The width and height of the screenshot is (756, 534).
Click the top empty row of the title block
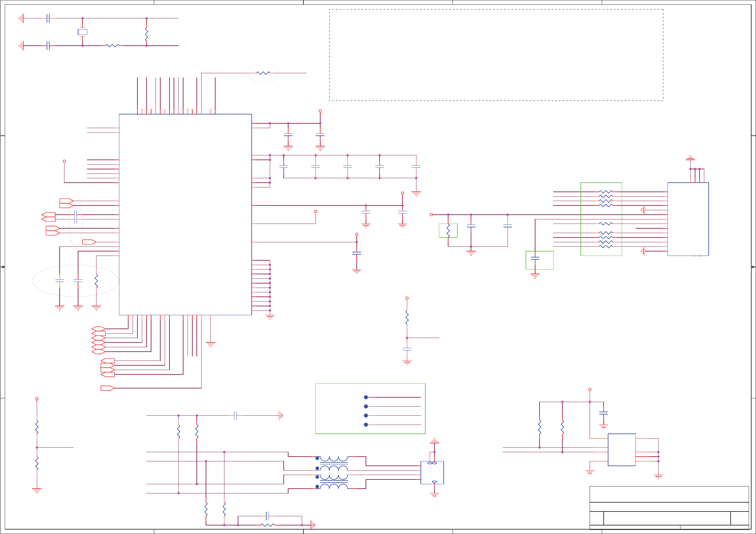[x=669, y=494]
